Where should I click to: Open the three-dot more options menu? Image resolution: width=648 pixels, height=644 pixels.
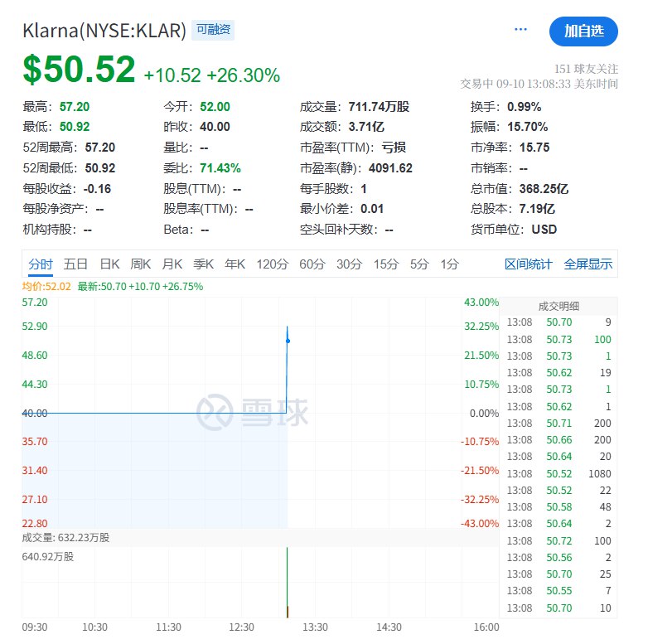[520, 29]
